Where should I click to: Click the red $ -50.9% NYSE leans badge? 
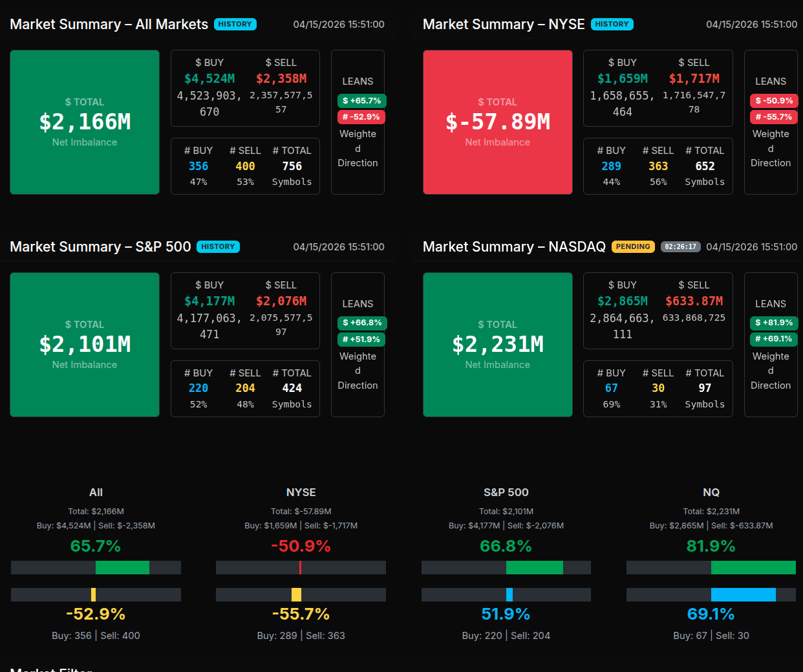click(x=774, y=101)
